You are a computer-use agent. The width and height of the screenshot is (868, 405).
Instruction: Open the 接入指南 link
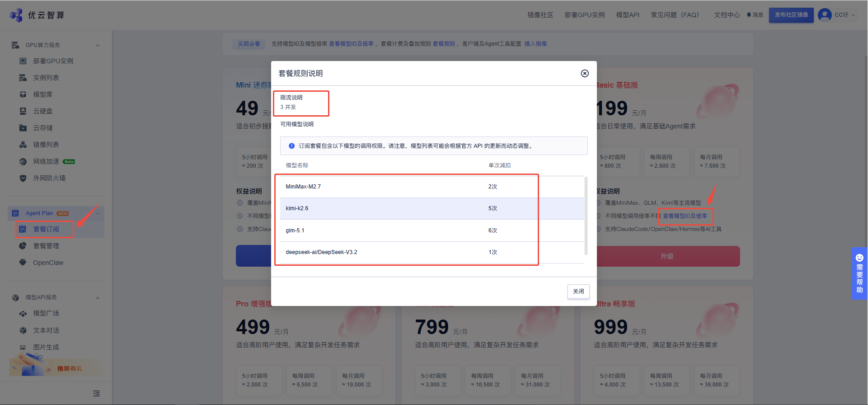click(535, 44)
